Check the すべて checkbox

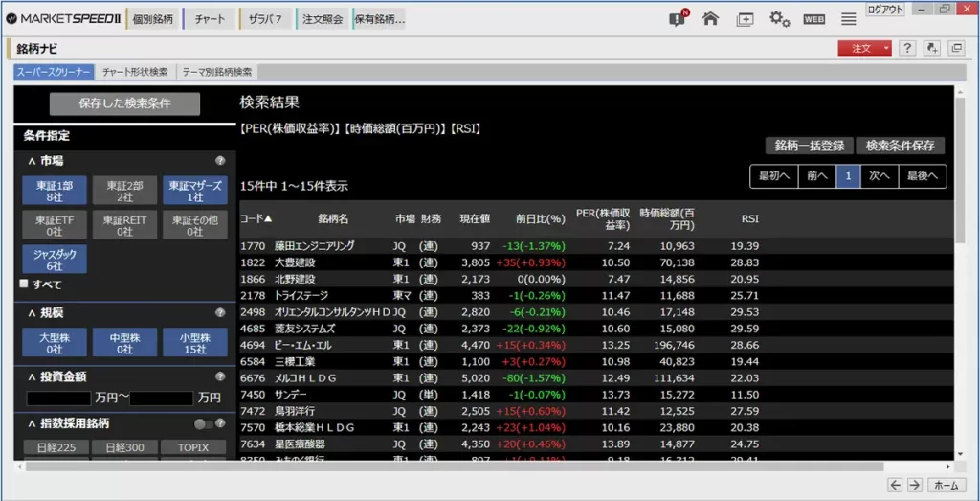24,284
